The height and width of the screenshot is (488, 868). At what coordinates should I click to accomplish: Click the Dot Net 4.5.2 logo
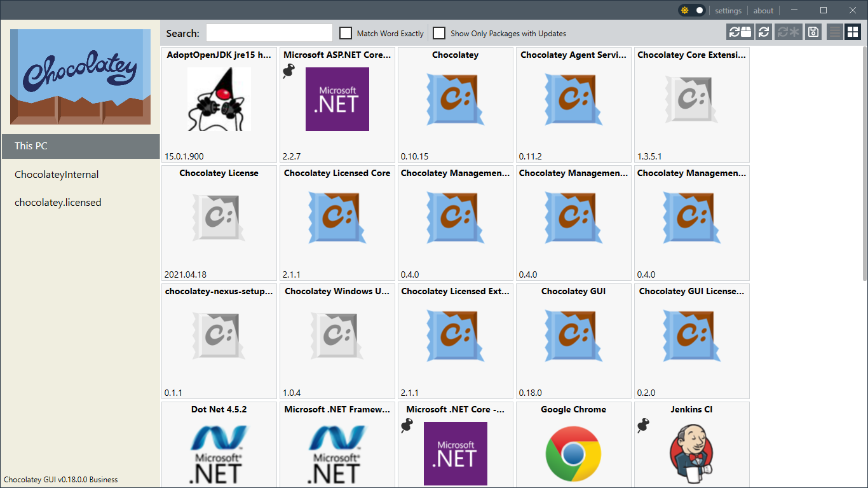(x=219, y=454)
